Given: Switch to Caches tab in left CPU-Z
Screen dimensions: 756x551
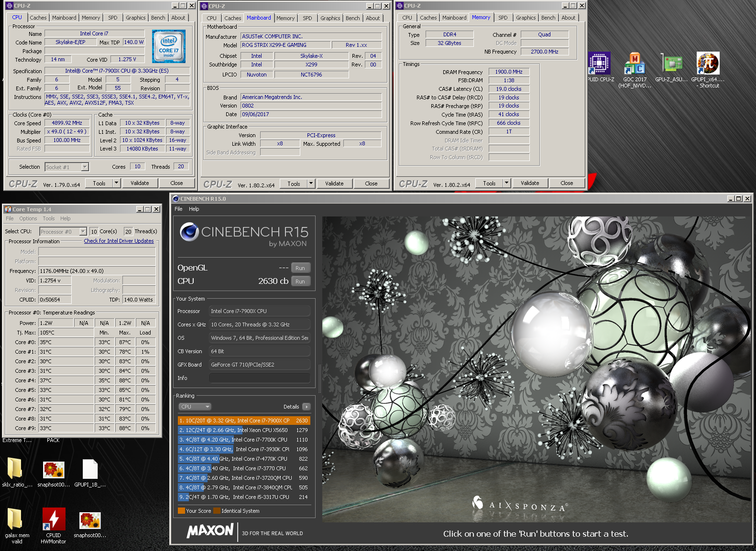Looking at the screenshot, I should point(38,18).
